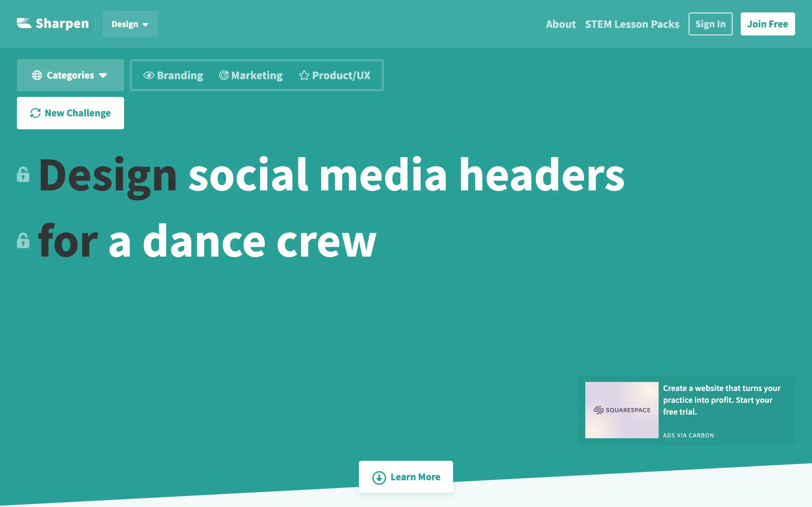Select the Branding category tab

(180, 75)
